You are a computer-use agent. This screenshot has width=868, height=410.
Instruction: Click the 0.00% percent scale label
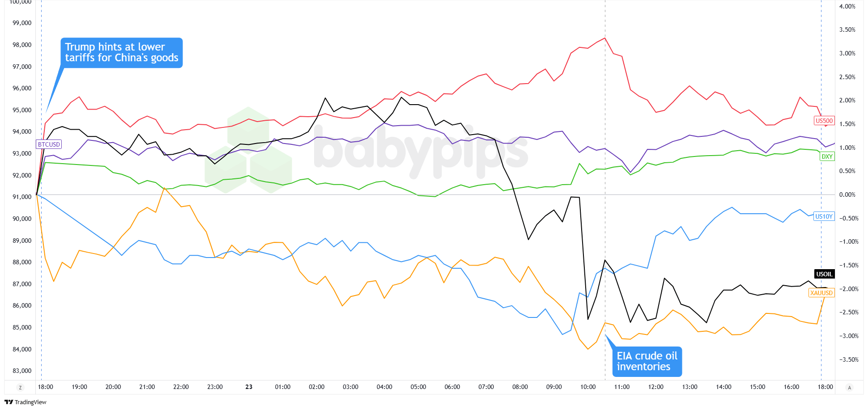(x=847, y=194)
